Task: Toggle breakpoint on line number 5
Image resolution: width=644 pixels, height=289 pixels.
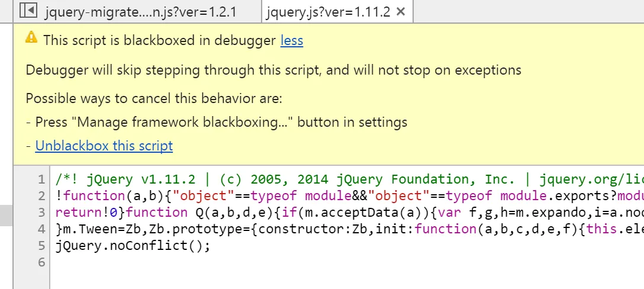Action: (41, 245)
